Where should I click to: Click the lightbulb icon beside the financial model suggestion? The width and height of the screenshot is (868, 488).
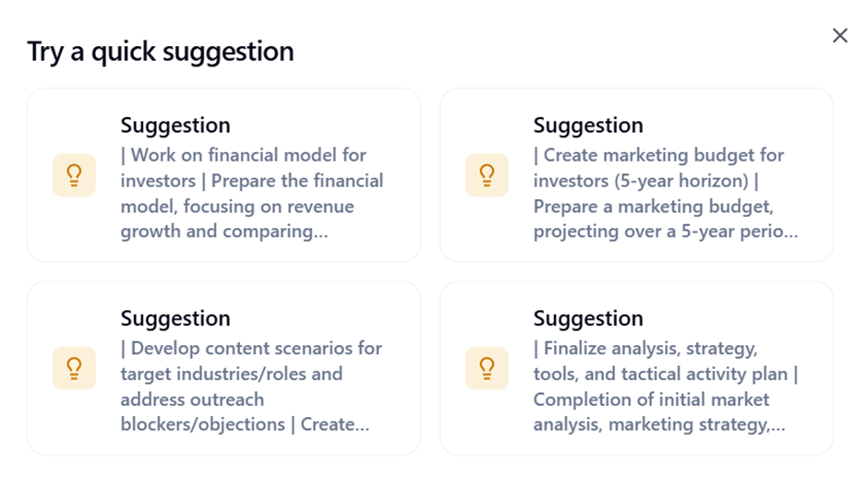(x=74, y=175)
